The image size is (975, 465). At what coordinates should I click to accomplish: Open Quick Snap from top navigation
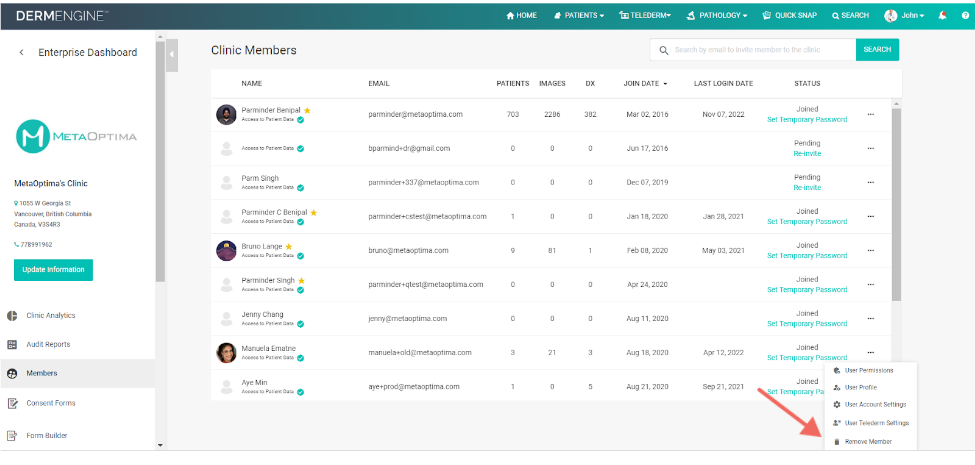(790, 16)
